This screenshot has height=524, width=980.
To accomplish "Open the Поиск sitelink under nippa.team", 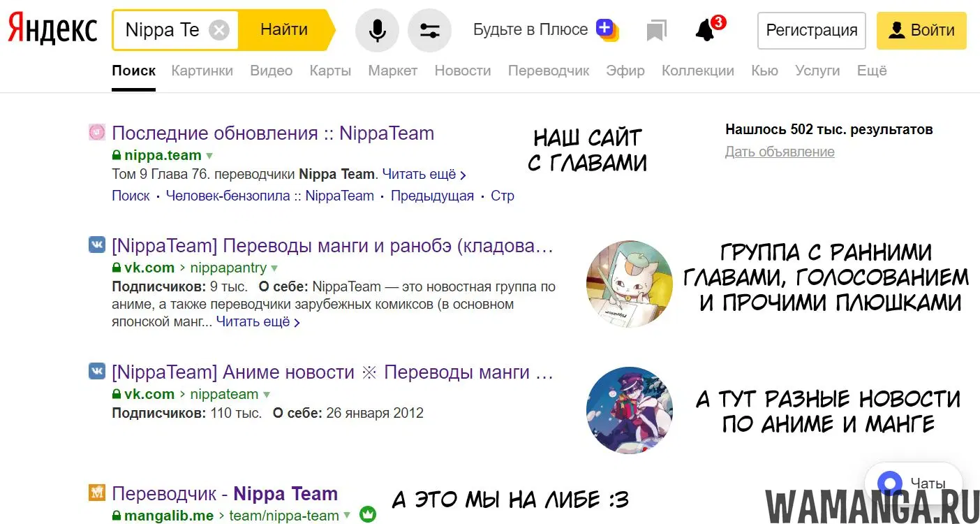I will (x=131, y=196).
